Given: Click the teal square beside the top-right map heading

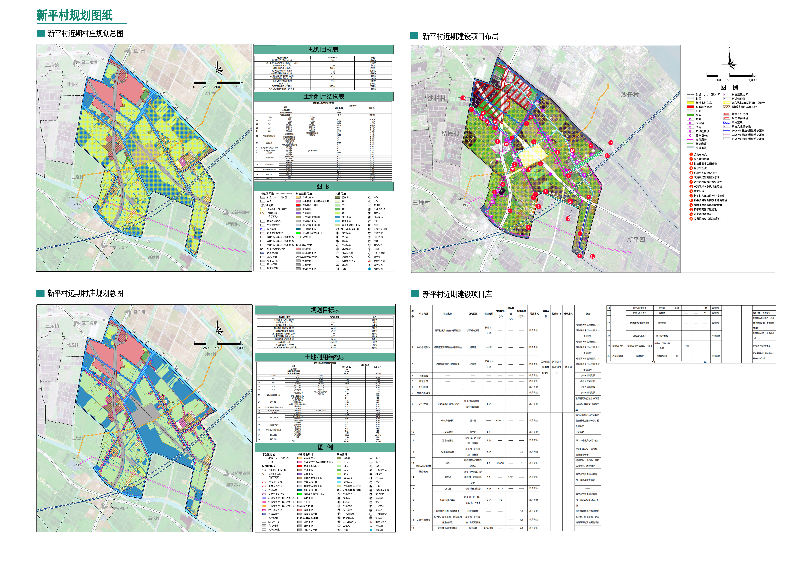Looking at the screenshot, I should [413, 35].
